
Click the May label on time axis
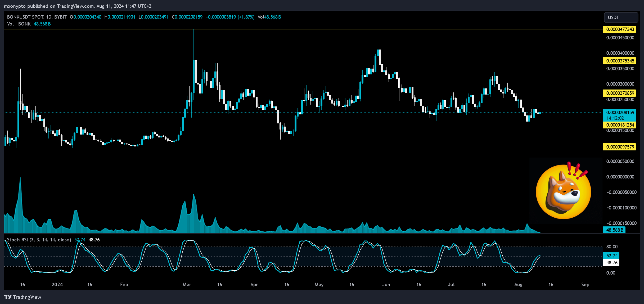point(319,285)
